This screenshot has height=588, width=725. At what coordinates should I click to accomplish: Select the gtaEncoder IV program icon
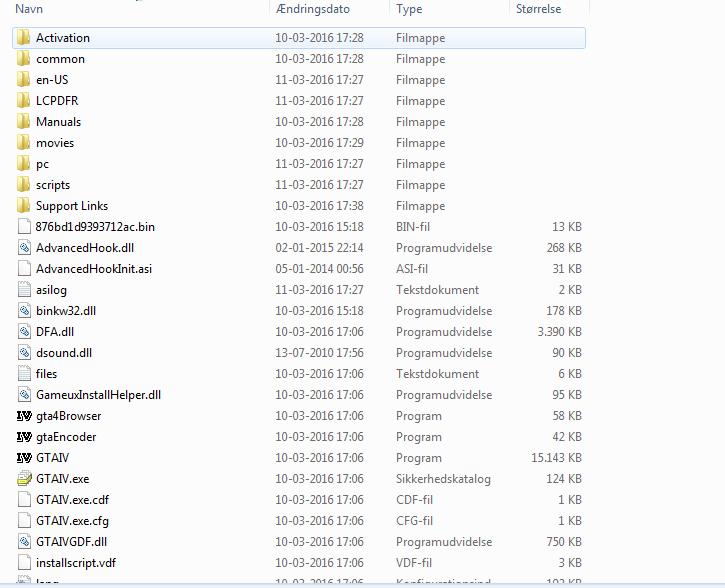[24, 437]
